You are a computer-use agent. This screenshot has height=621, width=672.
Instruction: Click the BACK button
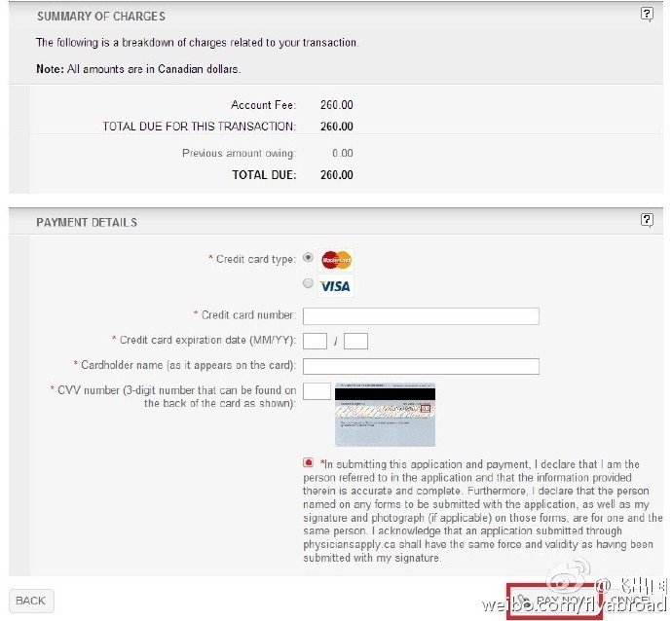point(31,601)
